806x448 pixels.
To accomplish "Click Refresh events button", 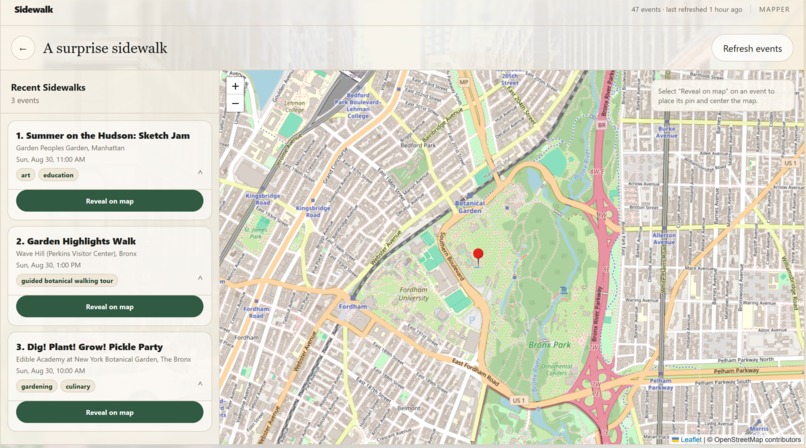I will [x=752, y=49].
